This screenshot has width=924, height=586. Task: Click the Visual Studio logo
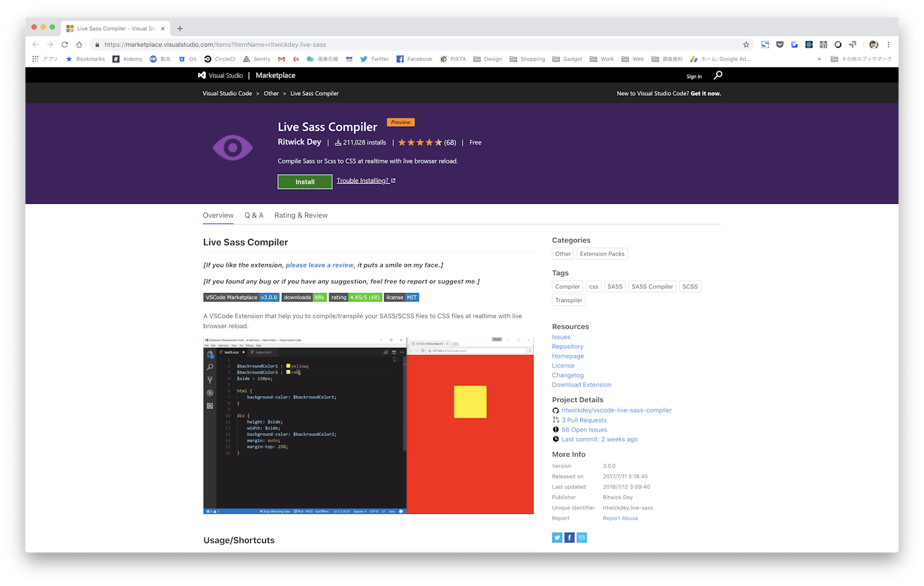point(220,75)
